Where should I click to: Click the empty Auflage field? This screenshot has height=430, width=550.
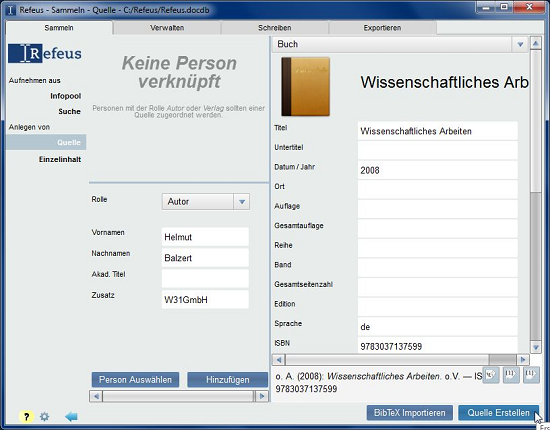click(x=438, y=209)
